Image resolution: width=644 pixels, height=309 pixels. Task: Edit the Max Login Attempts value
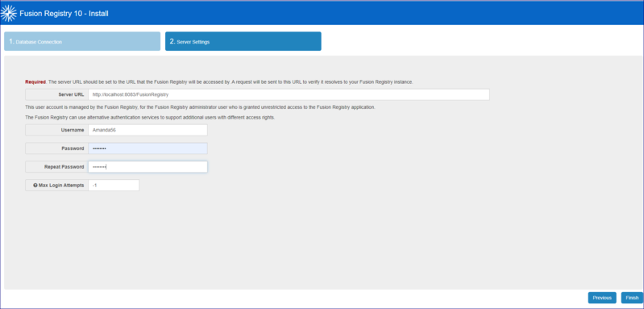114,186
